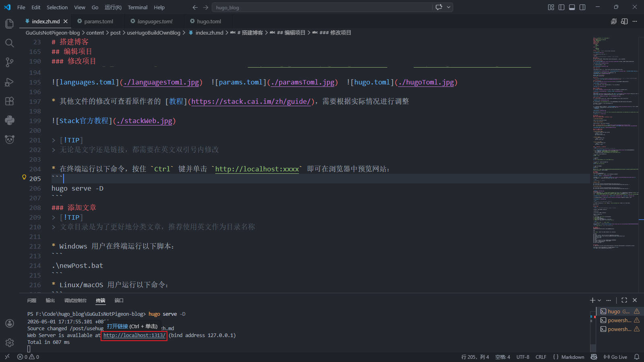The width and height of the screenshot is (644, 362).
Task: Open terminal panel More Actions ellipsis
Action: coord(609,300)
